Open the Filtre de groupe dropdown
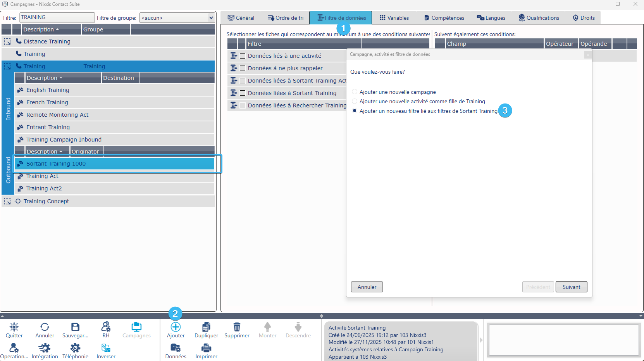This screenshot has height=361, width=644. [211, 18]
